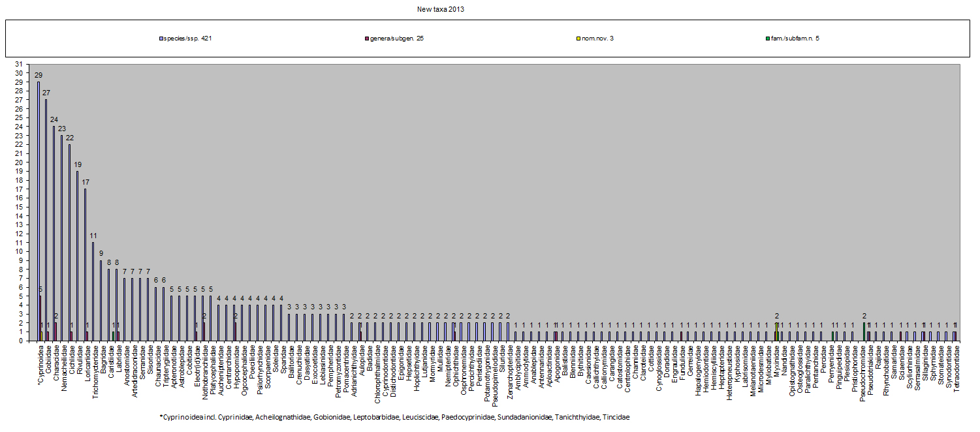This screenshot has width=980, height=432.
Task: Click the nom.nov. 3 legend swatch
Action: [x=573, y=39]
